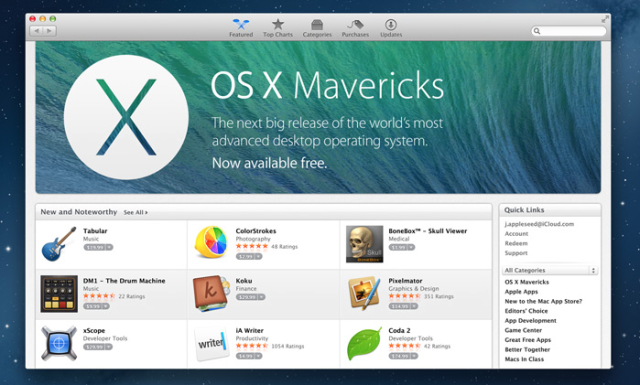Click the App Store search field
Viewport: 640px width, 385px height.
(x=569, y=31)
